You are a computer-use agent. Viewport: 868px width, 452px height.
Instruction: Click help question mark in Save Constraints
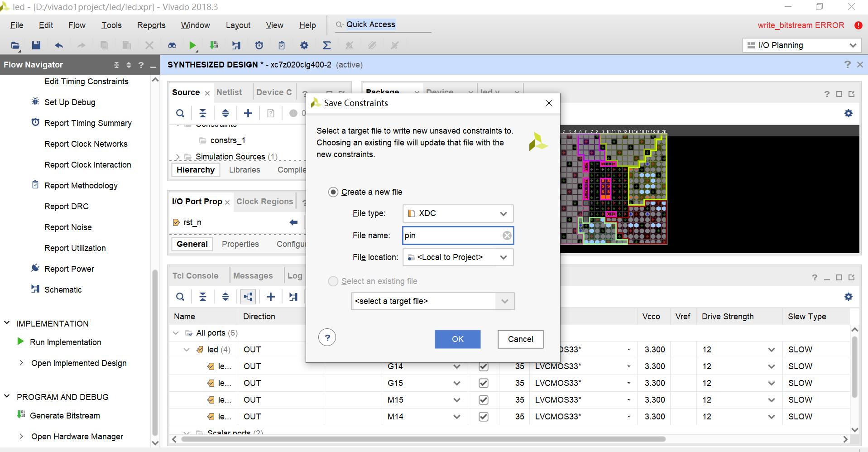coord(327,337)
